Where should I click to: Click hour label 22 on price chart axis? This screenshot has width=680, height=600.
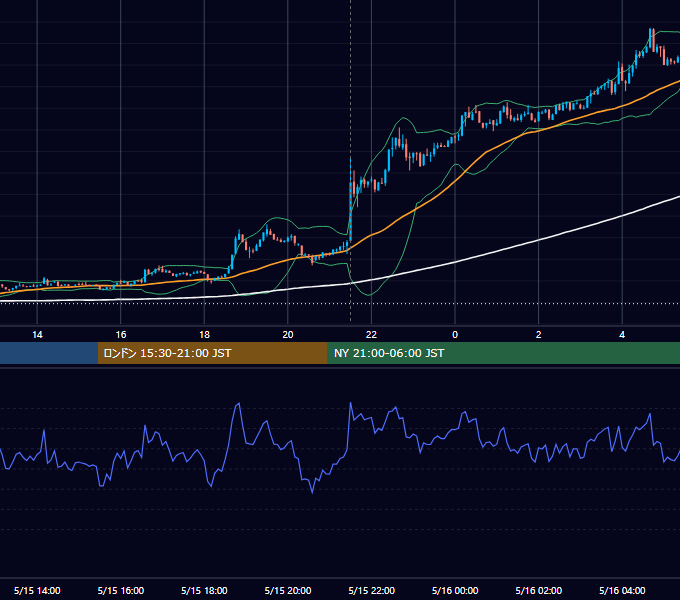(x=371, y=335)
